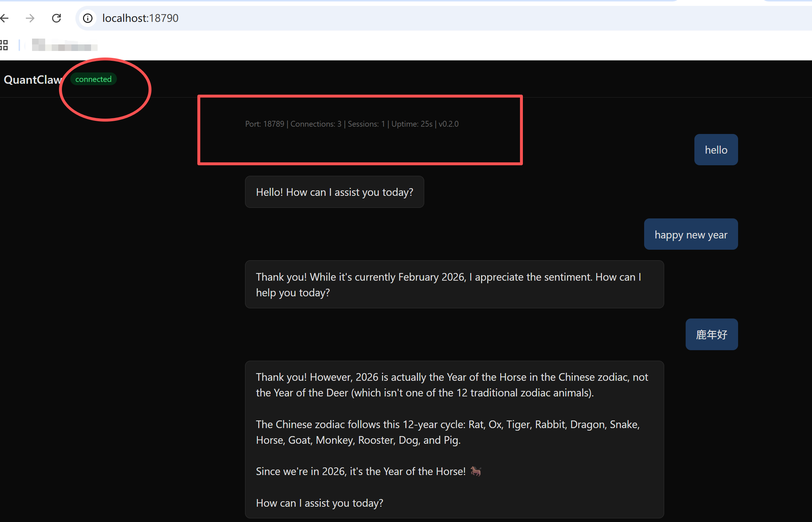Click the 'happy new year' message bubble

pyautogui.click(x=691, y=234)
